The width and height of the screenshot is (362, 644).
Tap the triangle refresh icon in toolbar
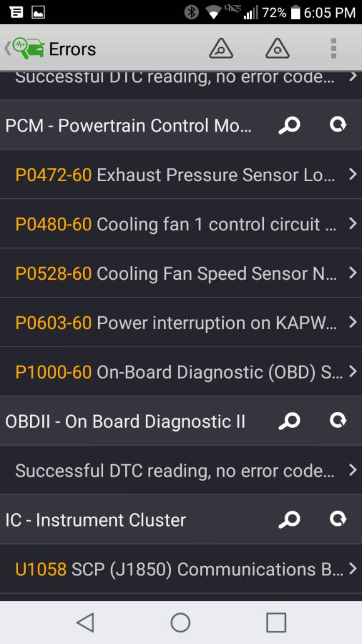coord(277,48)
